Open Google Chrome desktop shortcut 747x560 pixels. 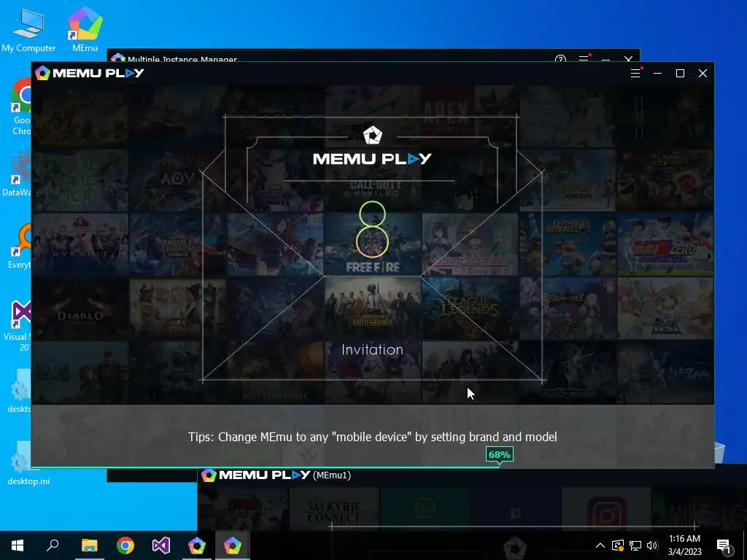pyautogui.click(x=22, y=107)
